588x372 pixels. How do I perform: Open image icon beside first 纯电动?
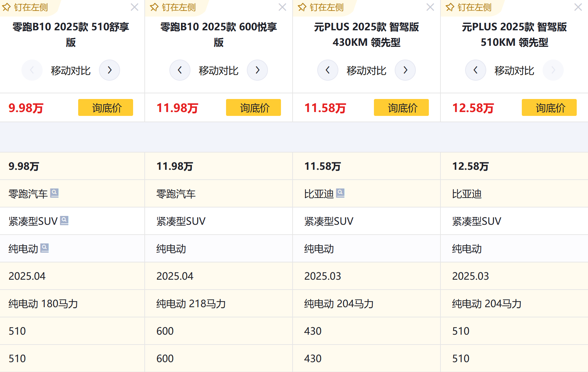click(x=44, y=248)
